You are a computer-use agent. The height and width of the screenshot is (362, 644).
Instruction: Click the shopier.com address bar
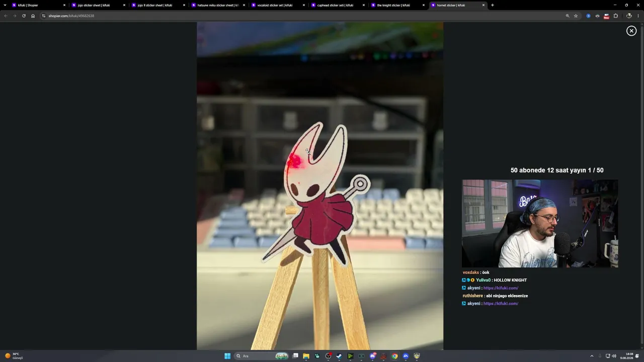click(x=302, y=16)
